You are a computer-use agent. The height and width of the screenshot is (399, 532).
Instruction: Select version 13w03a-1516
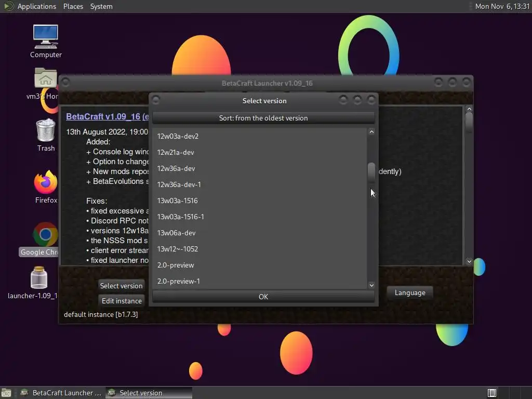point(260,201)
